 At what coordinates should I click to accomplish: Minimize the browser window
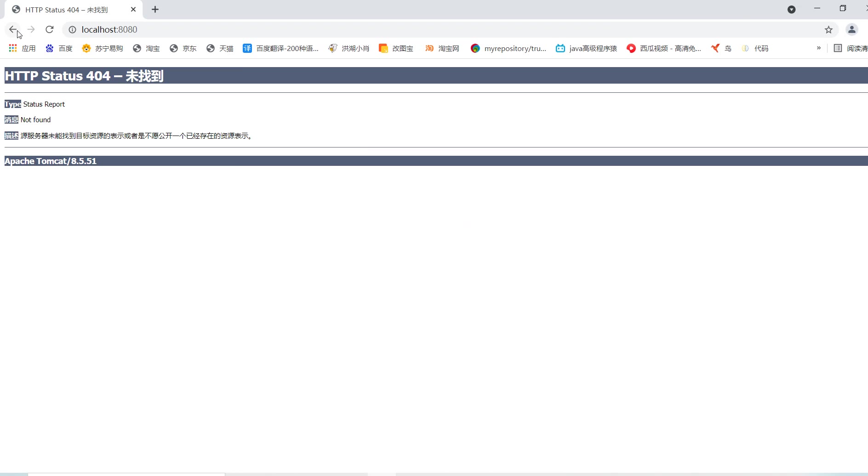817,8
